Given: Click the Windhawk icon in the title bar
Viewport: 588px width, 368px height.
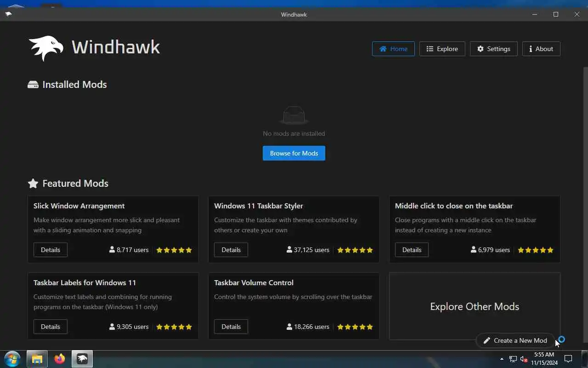Looking at the screenshot, I should point(8,14).
